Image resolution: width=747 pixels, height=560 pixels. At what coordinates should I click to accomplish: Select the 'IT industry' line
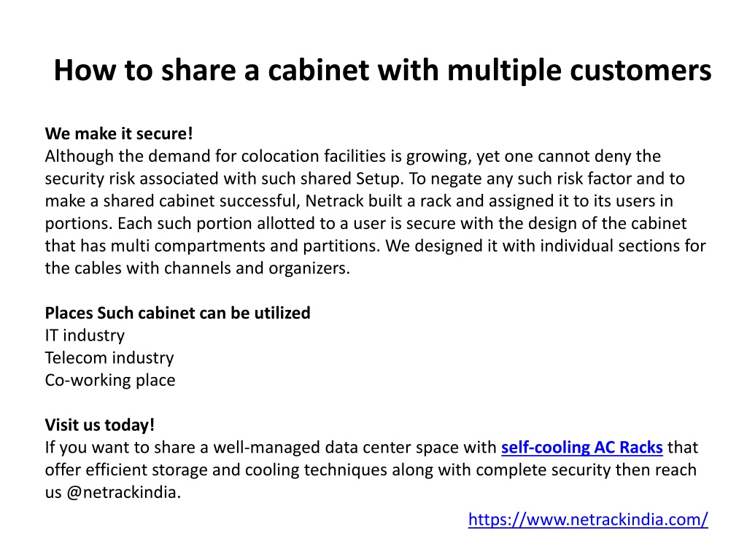85,335
